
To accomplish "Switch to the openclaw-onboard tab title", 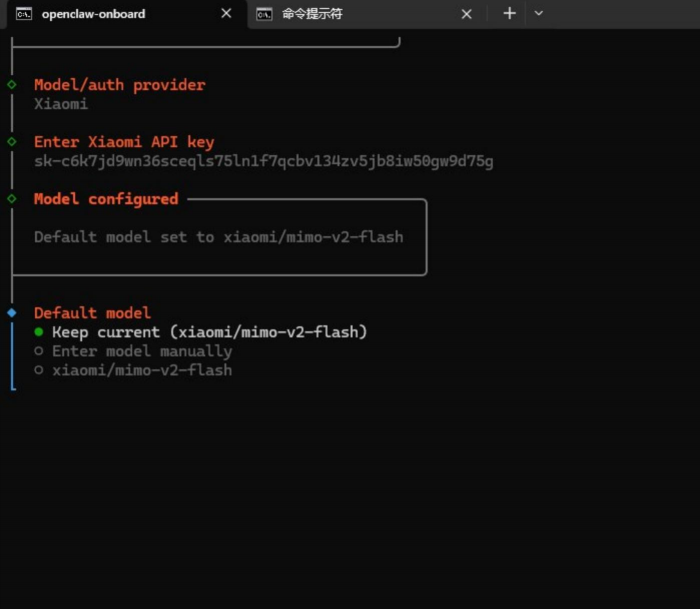I will [x=93, y=14].
